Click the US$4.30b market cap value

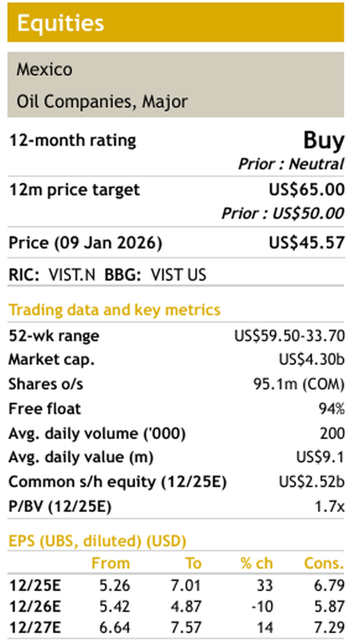point(312,359)
